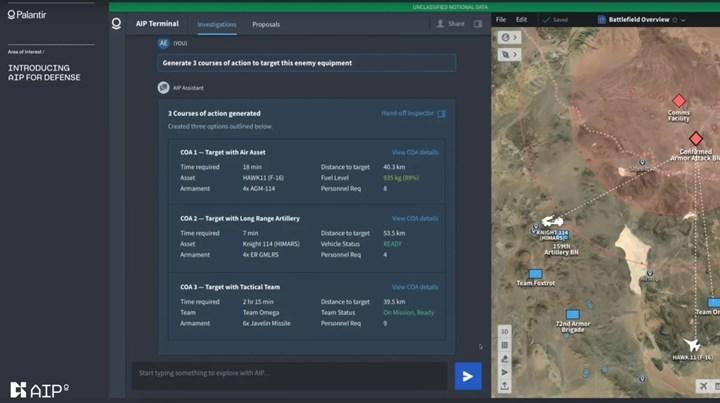
Task: Open the File menu
Action: [x=501, y=19]
